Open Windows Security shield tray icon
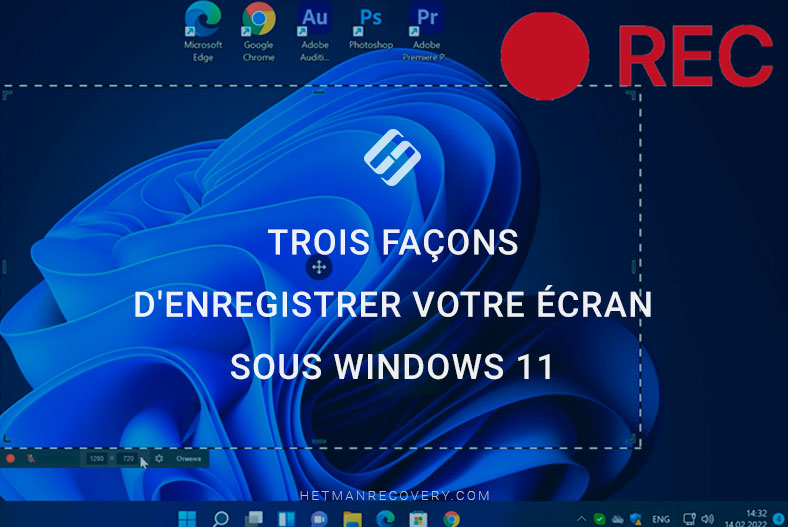This screenshot has height=527, width=788. coord(636,519)
